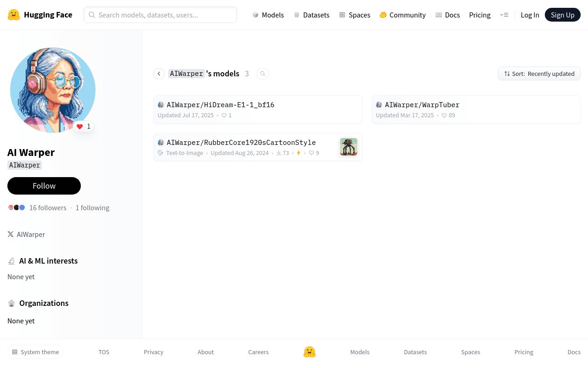Go back using the chevron beside AIWarper's models
The width and height of the screenshot is (588, 368).
[159, 74]
